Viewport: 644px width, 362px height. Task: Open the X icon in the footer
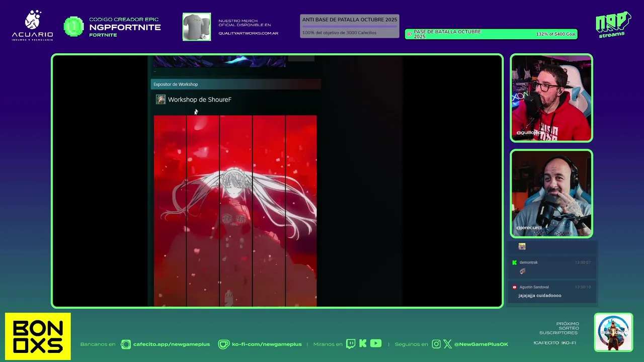tap(447, 344)
